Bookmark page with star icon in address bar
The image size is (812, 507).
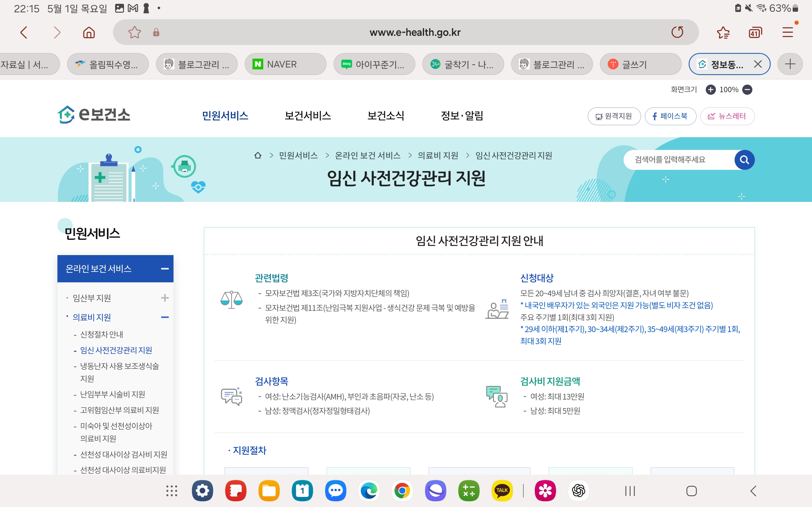(x=134, y=32)
